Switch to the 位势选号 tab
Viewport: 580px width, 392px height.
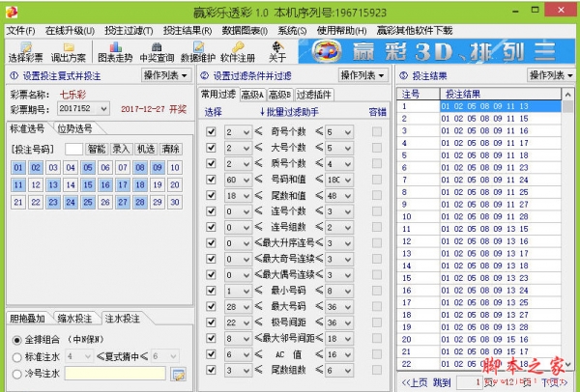tap(75, 128)
